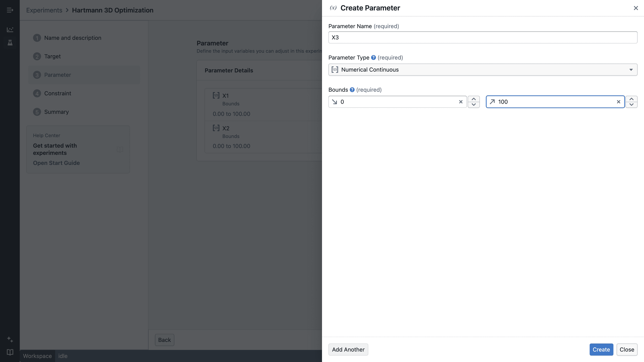Click the Experiments breadcrumb link

44,10
